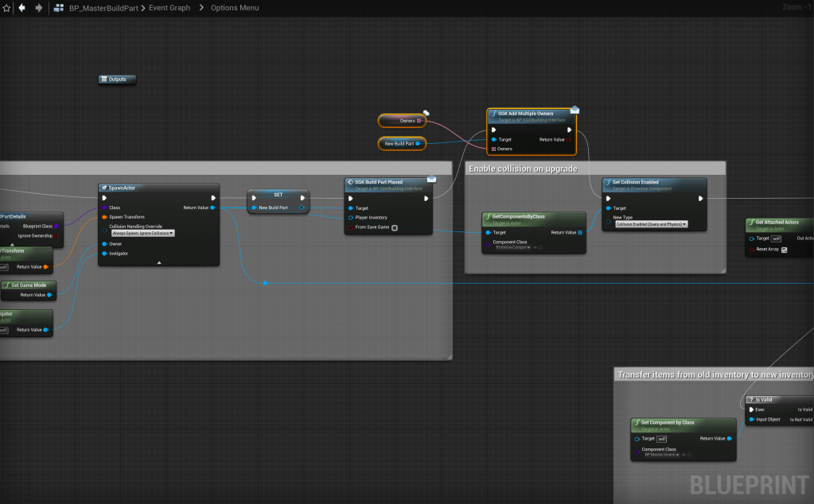Click BP_MasterBuildPart breadcrumb link
This screenshot has height=504, width=814.
point(103,8)
